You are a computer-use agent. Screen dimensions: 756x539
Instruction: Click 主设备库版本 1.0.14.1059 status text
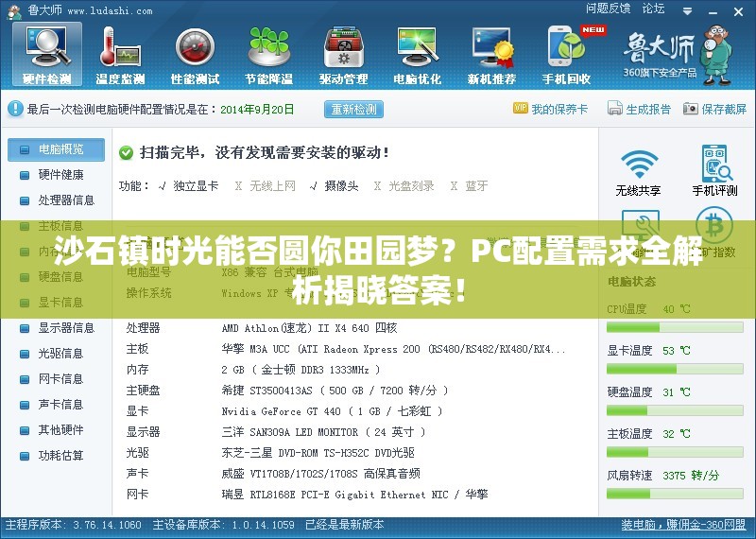pyautogui.click(x=223, y=525)
